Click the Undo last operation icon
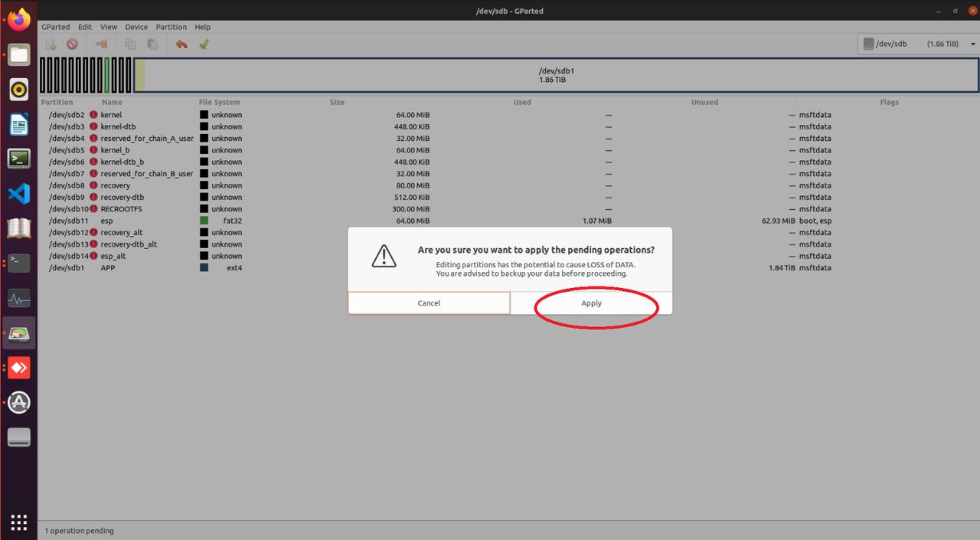This screenshot has width=980, height=540. click(x=181, y=44)
